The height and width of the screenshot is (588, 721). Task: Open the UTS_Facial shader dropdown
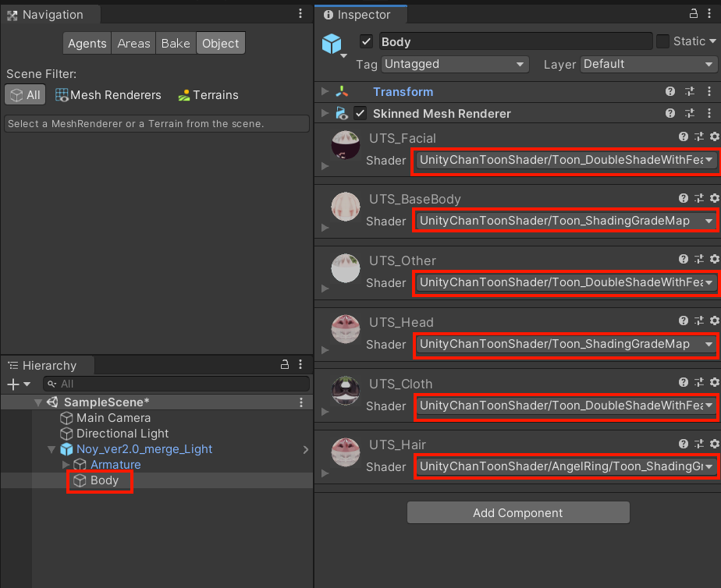(566, 160)
